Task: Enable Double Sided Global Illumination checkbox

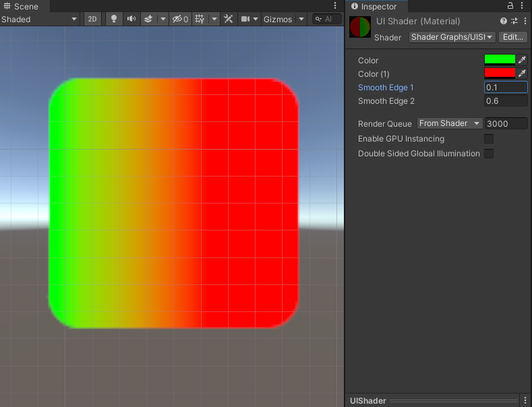Action: [489, 154]
